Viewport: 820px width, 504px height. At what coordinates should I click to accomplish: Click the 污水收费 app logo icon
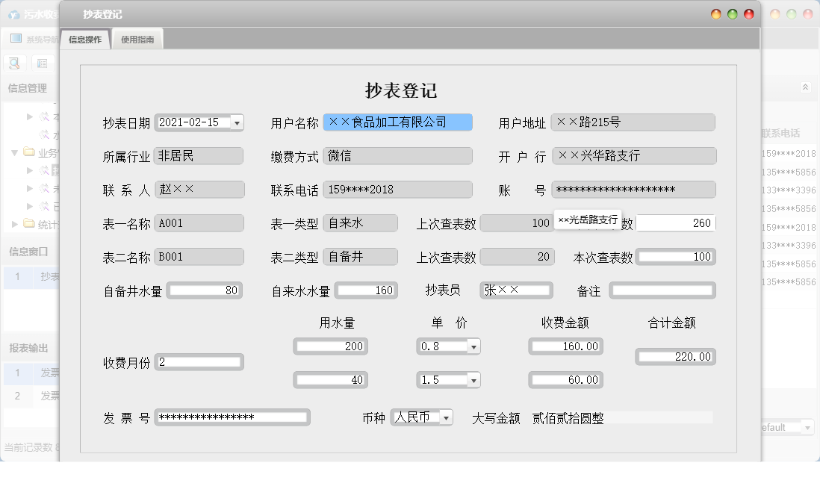coord(12,14)
